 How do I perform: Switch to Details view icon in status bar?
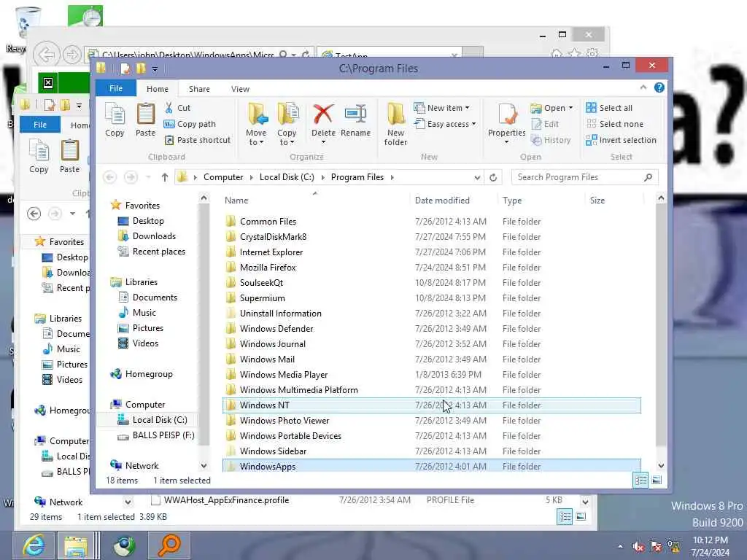click(640, 480)
